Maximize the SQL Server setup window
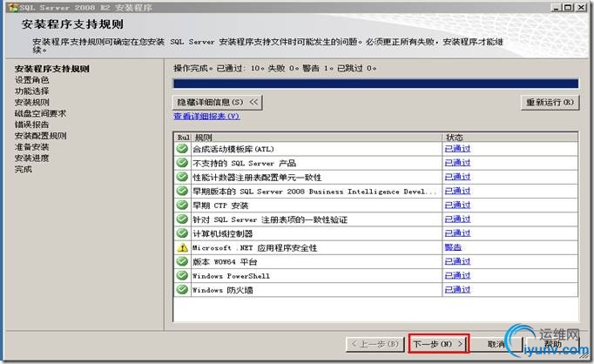 point(568,7)
